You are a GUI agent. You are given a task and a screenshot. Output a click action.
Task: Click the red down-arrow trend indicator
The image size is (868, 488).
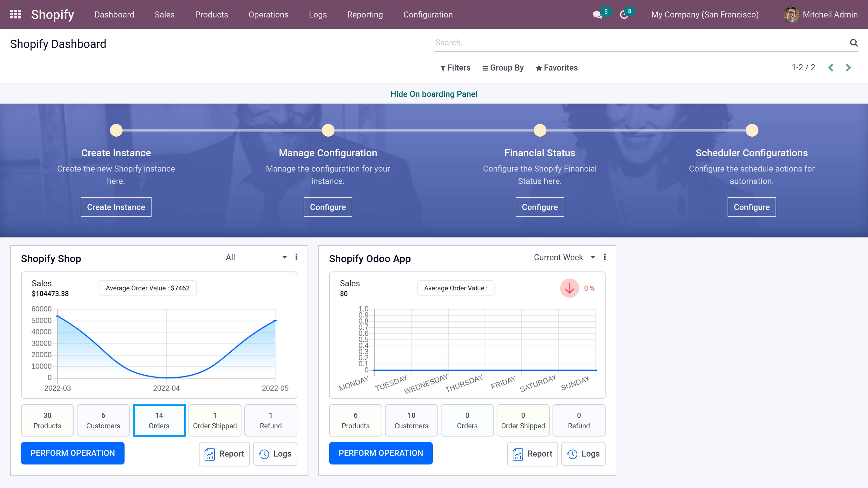(569, 288)
